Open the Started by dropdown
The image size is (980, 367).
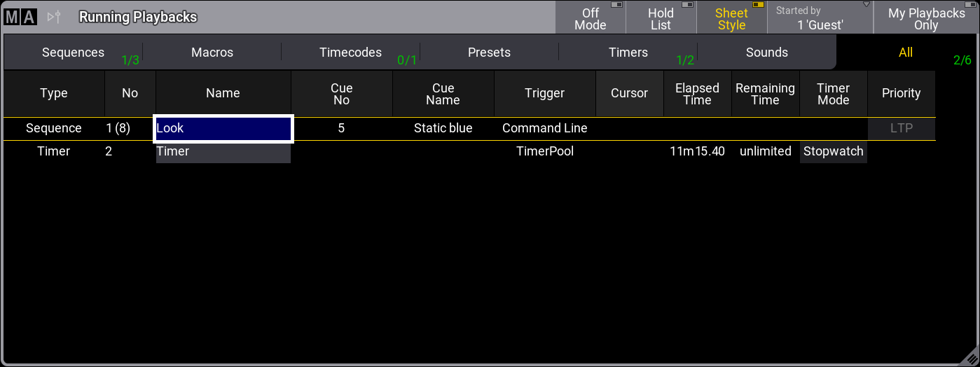pos(820,18)
